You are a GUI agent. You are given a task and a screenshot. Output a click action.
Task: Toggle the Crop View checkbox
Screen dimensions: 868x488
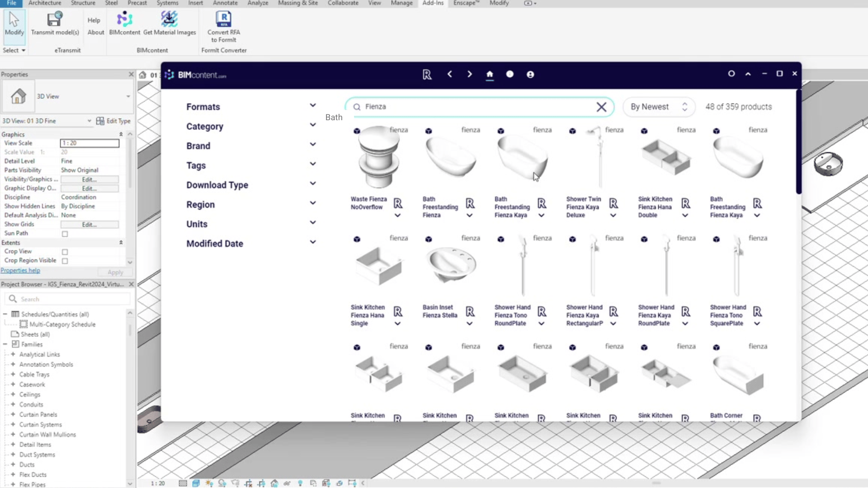[x=65, y=252]
